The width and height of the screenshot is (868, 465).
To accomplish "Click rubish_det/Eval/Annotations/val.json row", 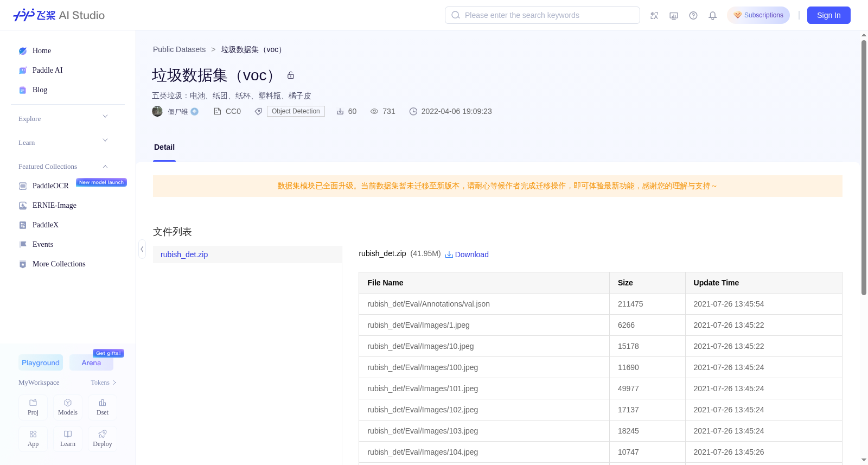I will pos(601,304).
